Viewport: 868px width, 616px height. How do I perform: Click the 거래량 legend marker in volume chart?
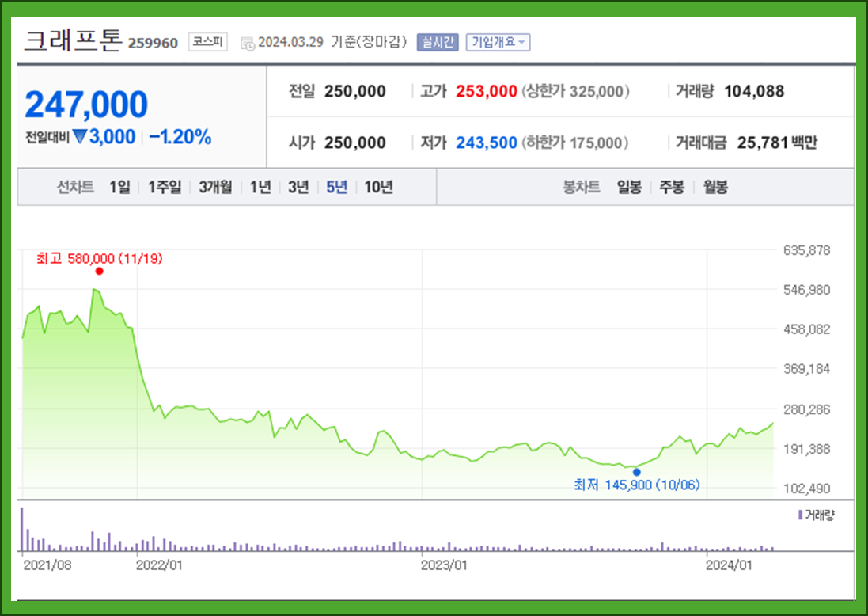[800, 515]
